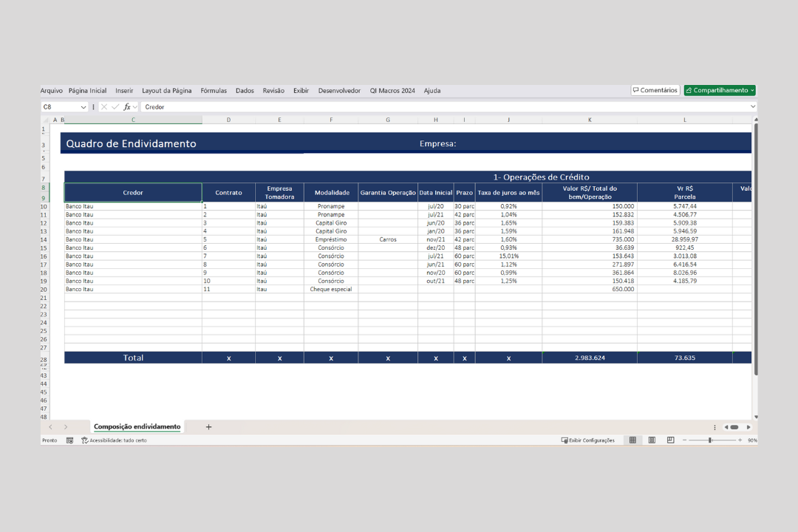Open the Dados ribbon tab
The width and height of the screenshot is (798, 532).
coord(245,91)
